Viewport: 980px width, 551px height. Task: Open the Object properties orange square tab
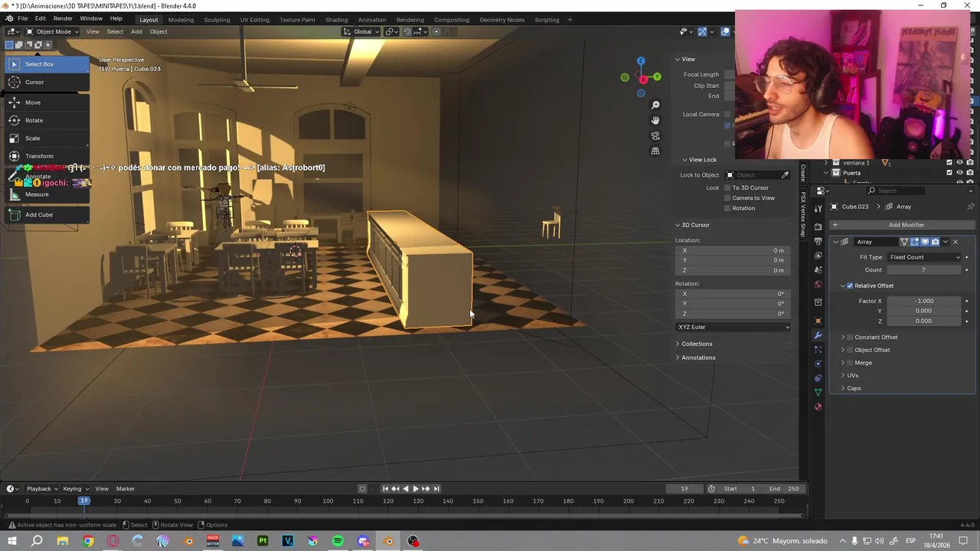coord(818,321)
